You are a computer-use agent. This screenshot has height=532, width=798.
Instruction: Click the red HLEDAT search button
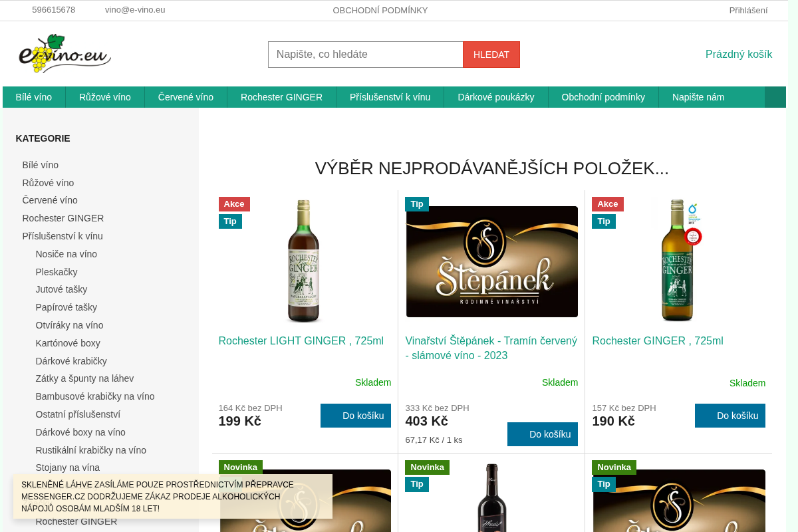coord(491,55)
